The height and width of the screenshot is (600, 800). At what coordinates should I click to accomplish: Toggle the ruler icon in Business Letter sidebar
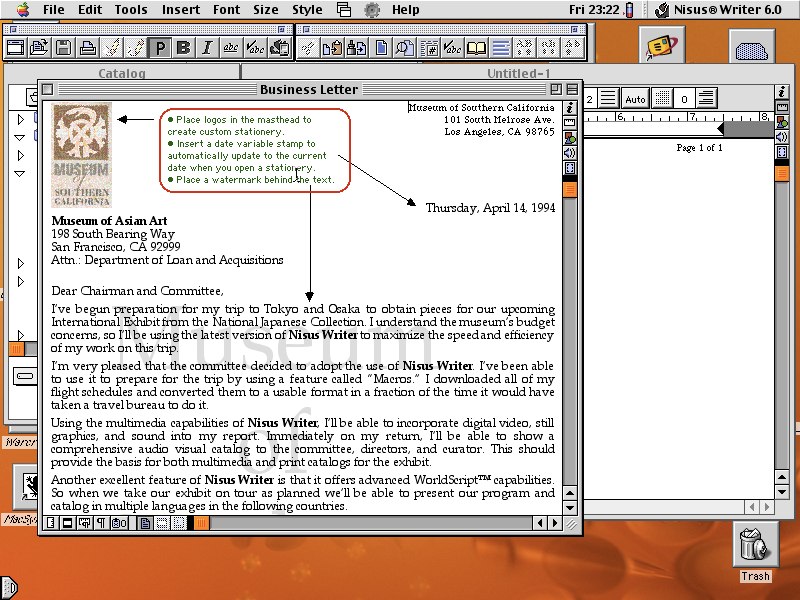pos(569,122)
